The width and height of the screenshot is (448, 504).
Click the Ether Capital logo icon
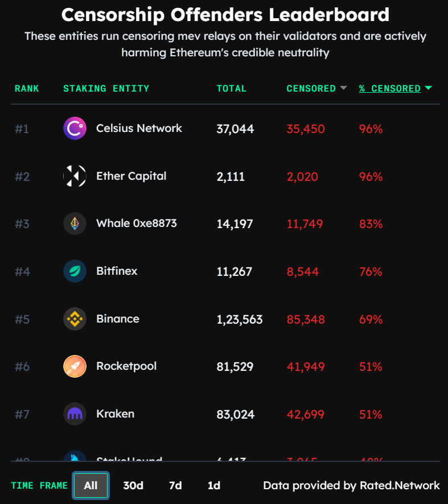[x=75, y=176]
